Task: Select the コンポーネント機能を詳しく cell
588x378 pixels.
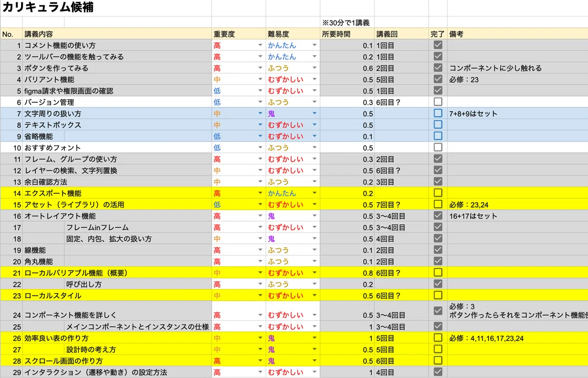Action: (x=117, y=310)
